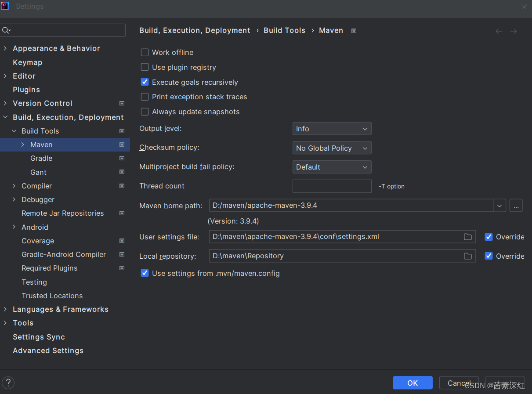Click the folder icon in User settings file field
Viewport: 532px width, 394px height.
[x=468, y=237]
